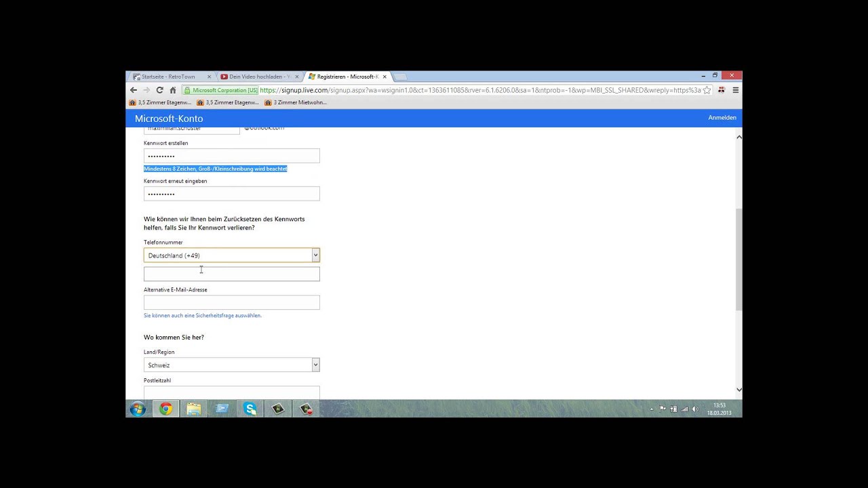Open the Action Center flag icon
868x488 pixels.
click(663, 409)
